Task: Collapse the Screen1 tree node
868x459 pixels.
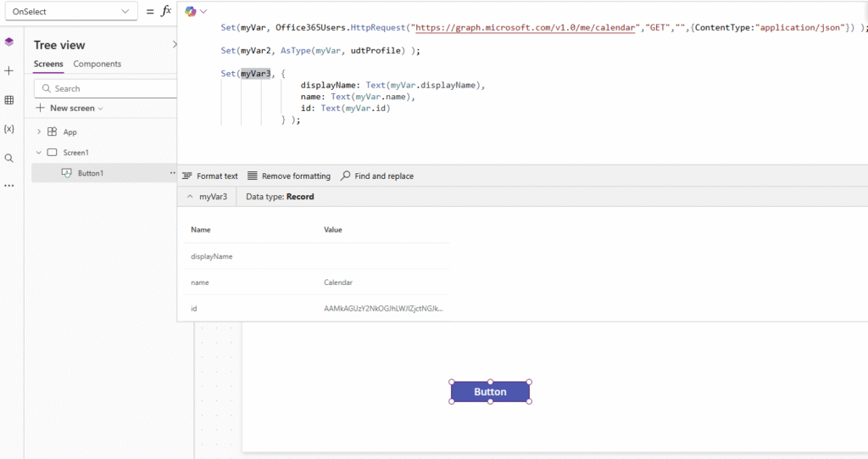Action: (39, 153)
